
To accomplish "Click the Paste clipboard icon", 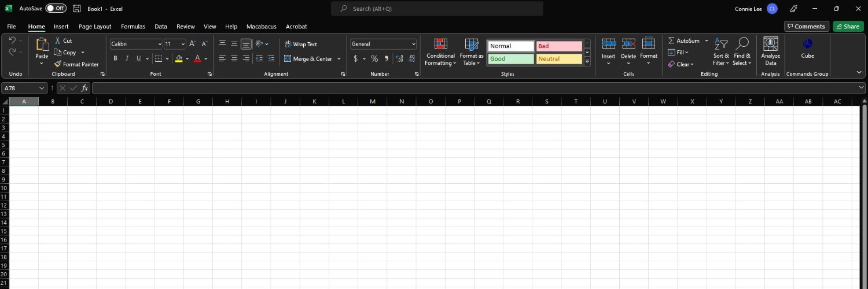I will (42, 45).
